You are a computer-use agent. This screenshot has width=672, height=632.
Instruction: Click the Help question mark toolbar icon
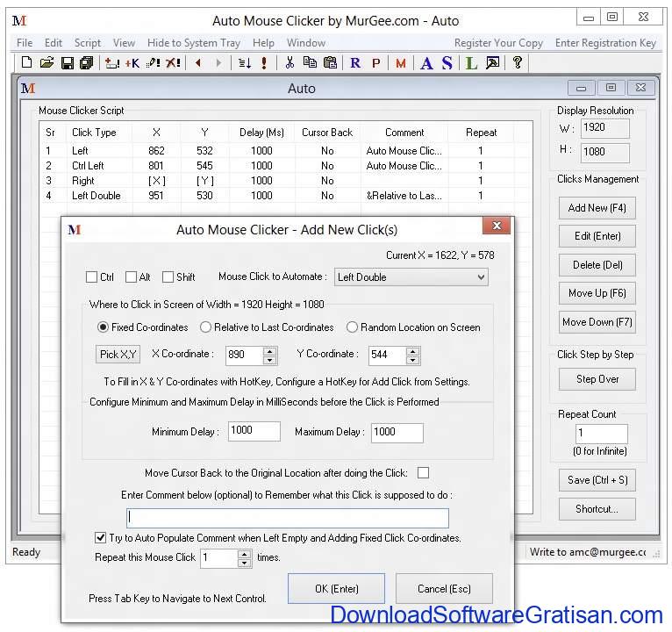coord(518,62)
